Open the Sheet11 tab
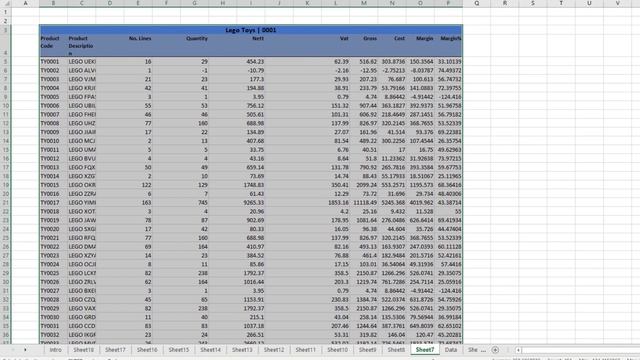Image resolution: width=640 pixels, height=360 pixels. pyautogui.click(x=306, y=350)
